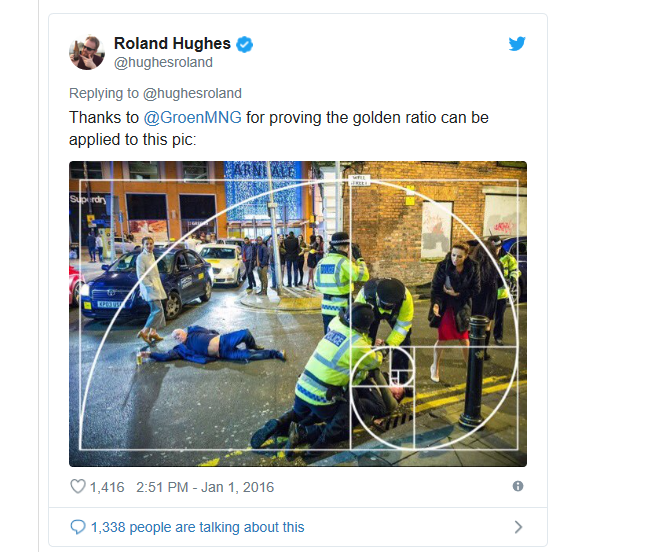Image resolution: width=650 pixels, height=552 pixels.
Task: Open @hughesroland in Replying to line
Action: 192,93
